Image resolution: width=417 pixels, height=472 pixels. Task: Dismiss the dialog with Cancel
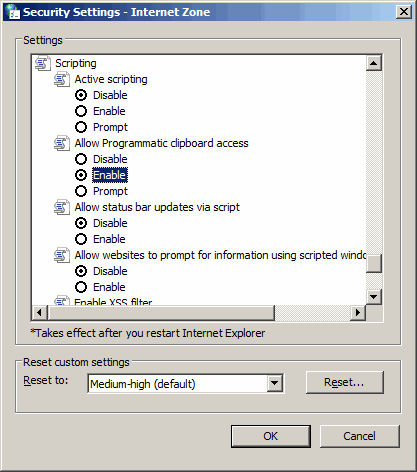[360, 436]
